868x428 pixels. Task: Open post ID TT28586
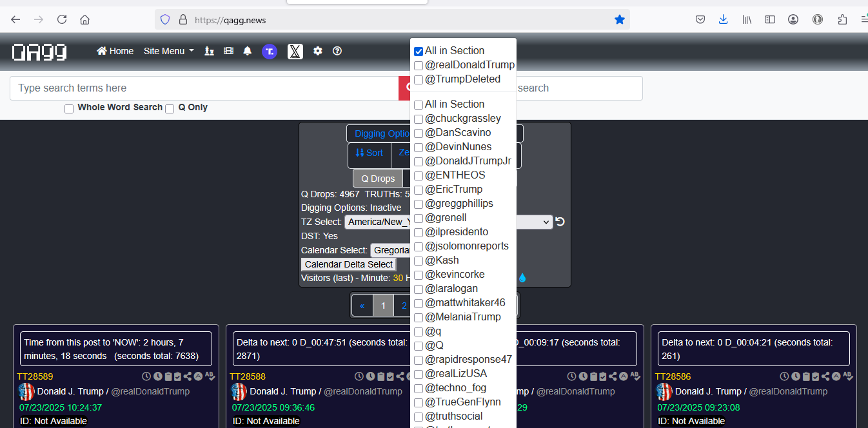tap(673, 376)
